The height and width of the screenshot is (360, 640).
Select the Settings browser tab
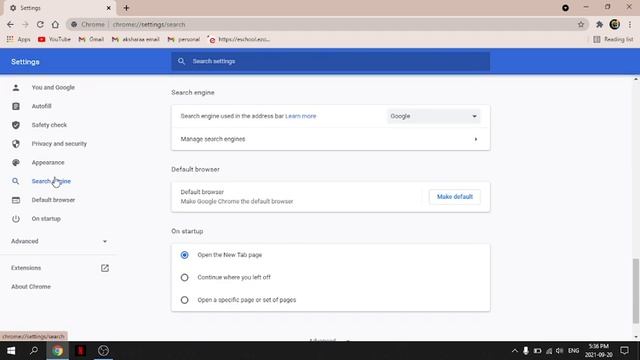coord(60,8)
